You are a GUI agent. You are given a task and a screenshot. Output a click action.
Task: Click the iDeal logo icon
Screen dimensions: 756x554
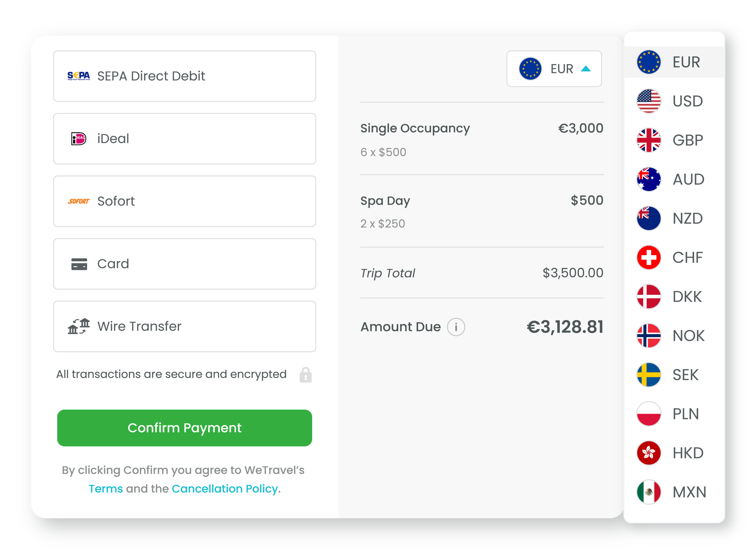point(79,139)
